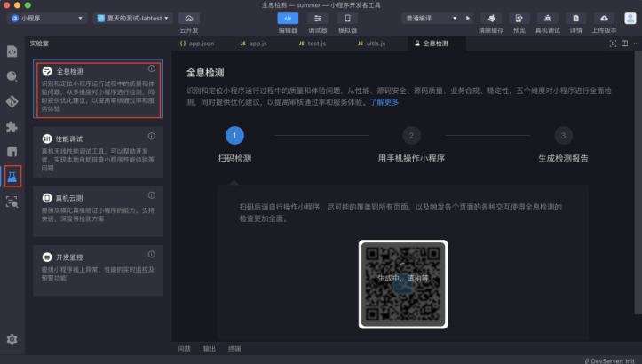Open the file explorer sidebar icon
Image resolution: width=642 pixels, height=364 pixels.
click(12, 51)
